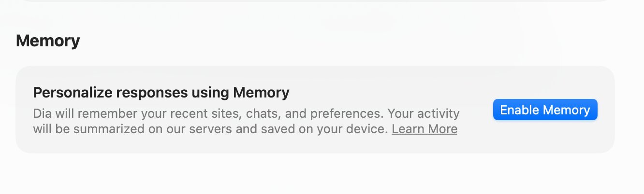Click the Enable Memory button
Image resolution: width=644 pixels, height=194 pixels.
545,110
